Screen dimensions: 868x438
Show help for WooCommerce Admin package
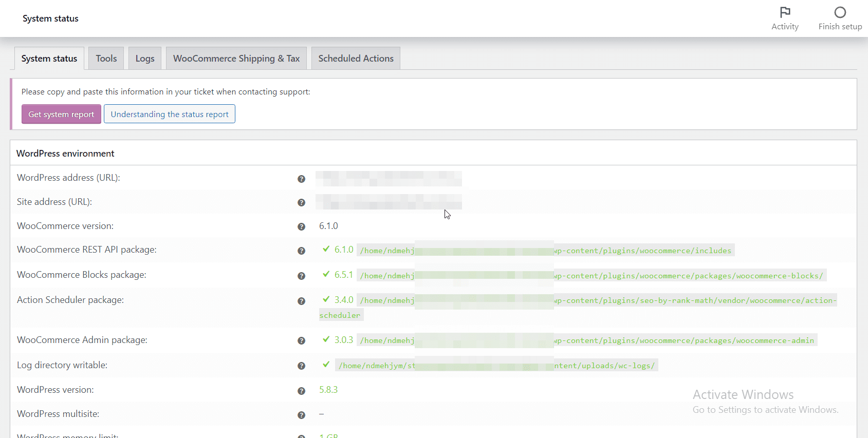[301, 341]
